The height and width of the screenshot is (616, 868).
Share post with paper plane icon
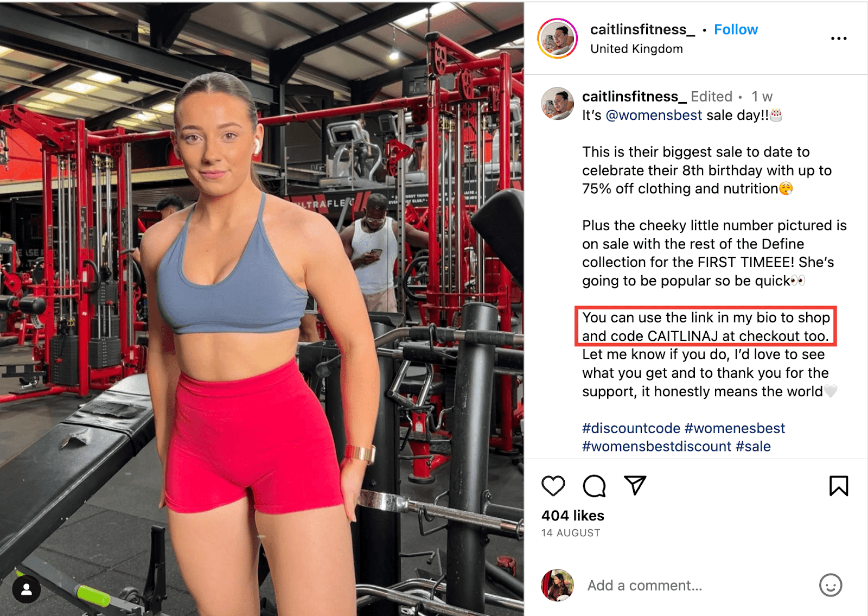point(635,485)
